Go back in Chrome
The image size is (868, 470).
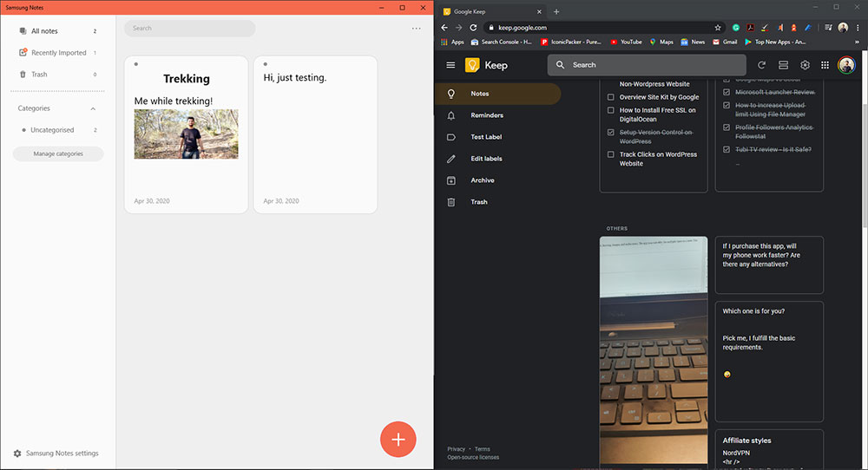click(444, 28)
